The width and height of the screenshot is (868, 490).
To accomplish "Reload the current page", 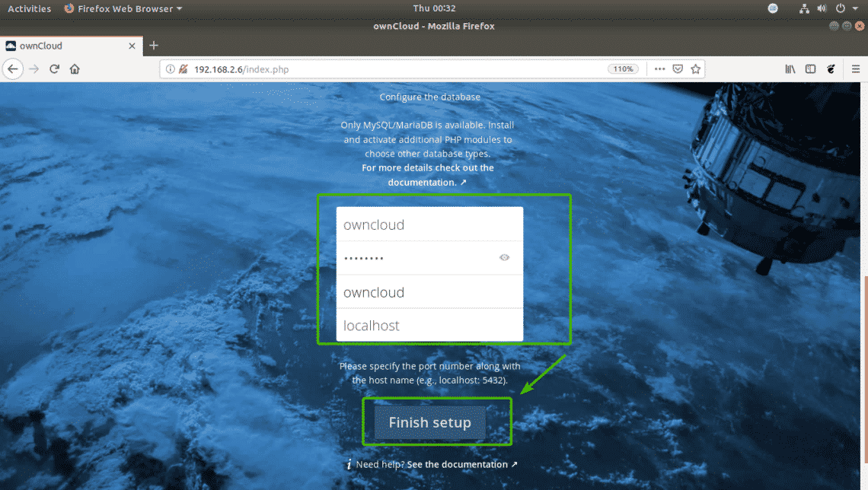I will tap(54, 69).
